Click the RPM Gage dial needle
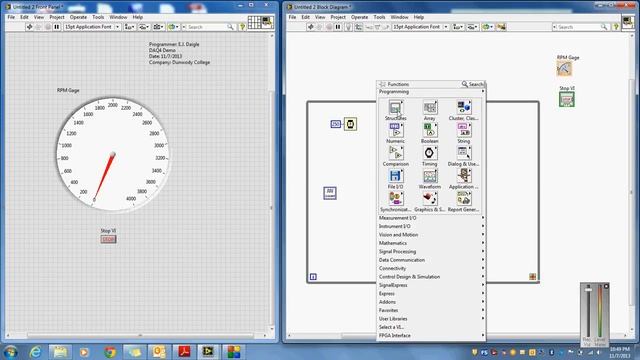The width and height of the screenshot is (640, 360). (104, 177)
